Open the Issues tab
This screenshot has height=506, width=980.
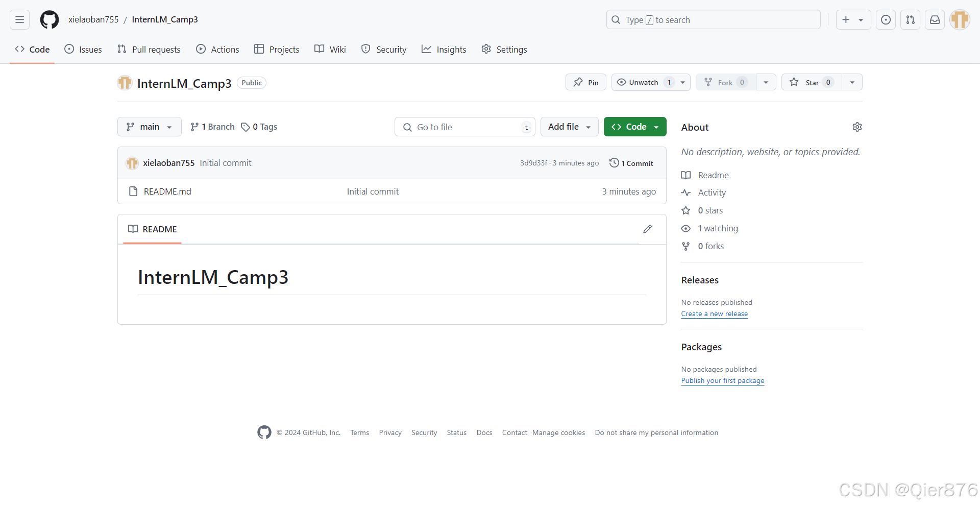point(83,50)
